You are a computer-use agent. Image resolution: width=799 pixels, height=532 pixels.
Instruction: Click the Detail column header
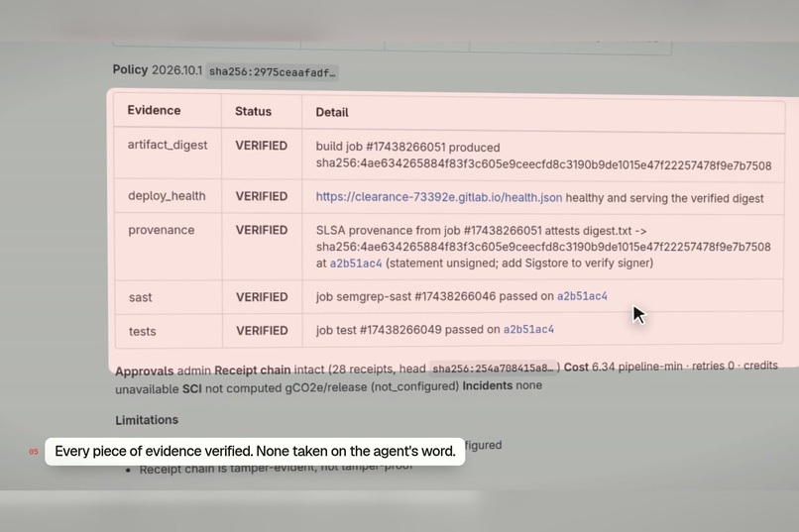[x=332, y=112]
